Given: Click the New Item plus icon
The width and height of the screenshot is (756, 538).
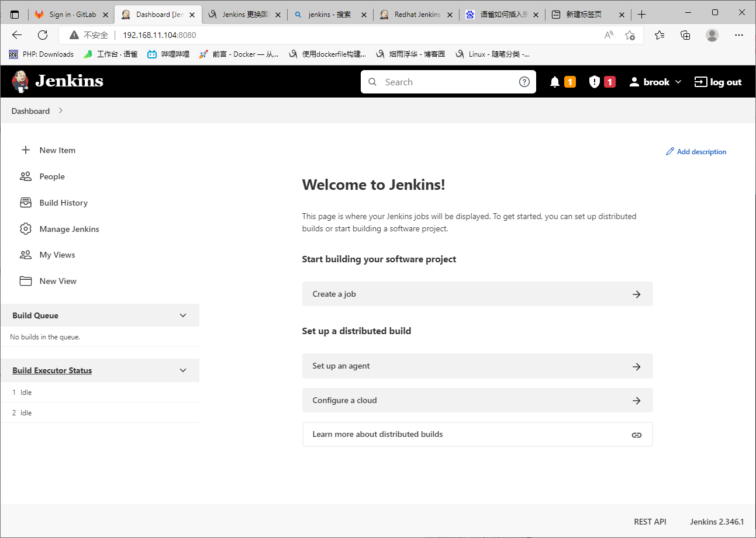Looking at the screenshot, I should point(25,150).
